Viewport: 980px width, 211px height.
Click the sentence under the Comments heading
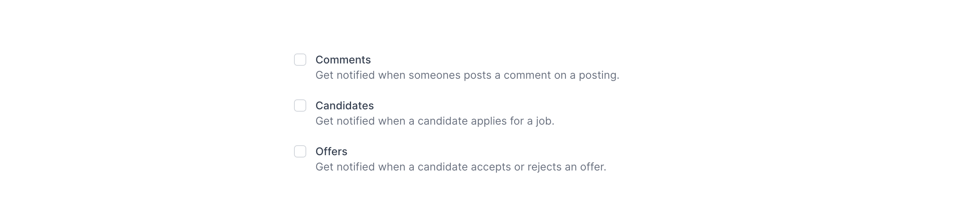pyautogui.click(x=467, y=75)
